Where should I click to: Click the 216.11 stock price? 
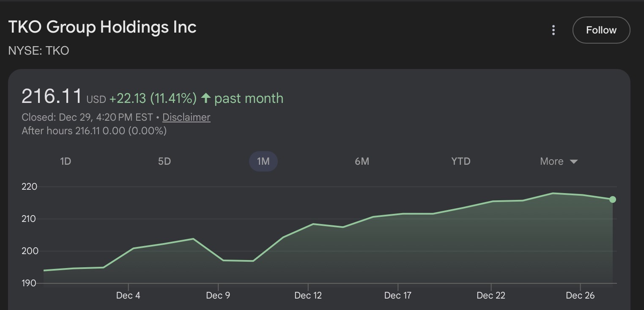click(52, 97)
